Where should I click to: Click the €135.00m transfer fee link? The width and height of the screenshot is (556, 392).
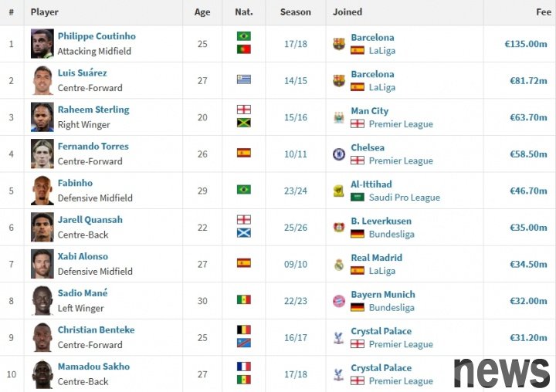[526, 44]
